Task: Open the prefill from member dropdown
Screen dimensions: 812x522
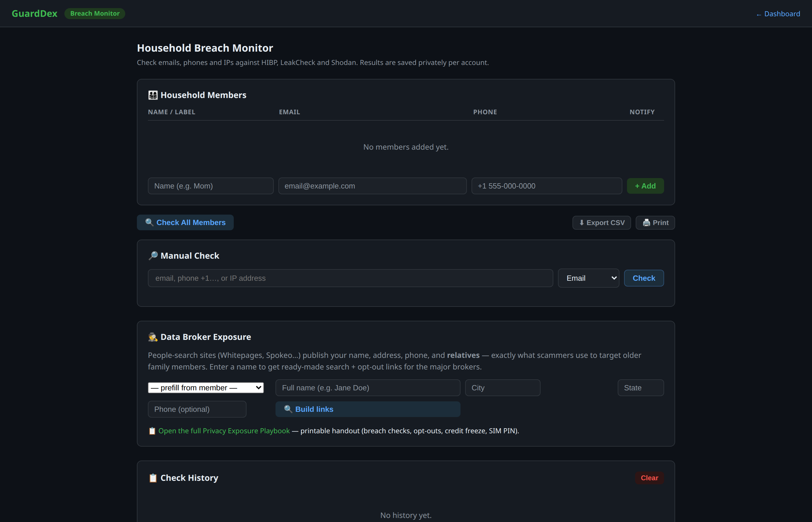Action: (206, 388)
